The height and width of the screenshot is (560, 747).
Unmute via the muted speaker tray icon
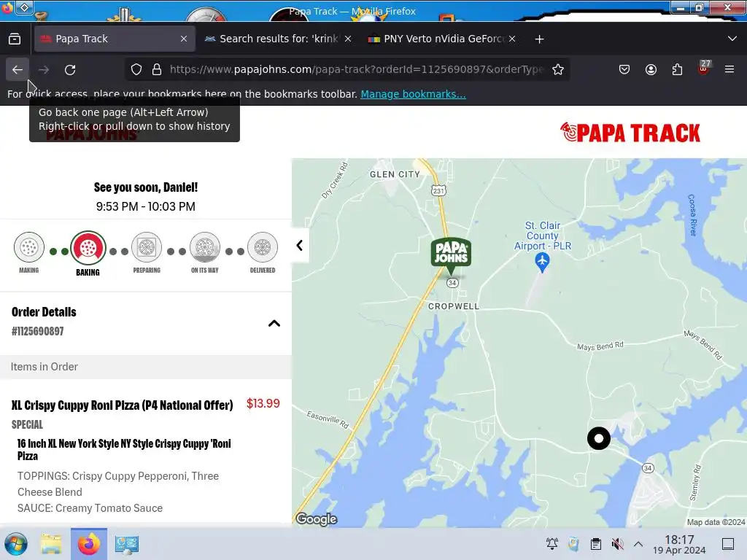click(x=617, y=544)
